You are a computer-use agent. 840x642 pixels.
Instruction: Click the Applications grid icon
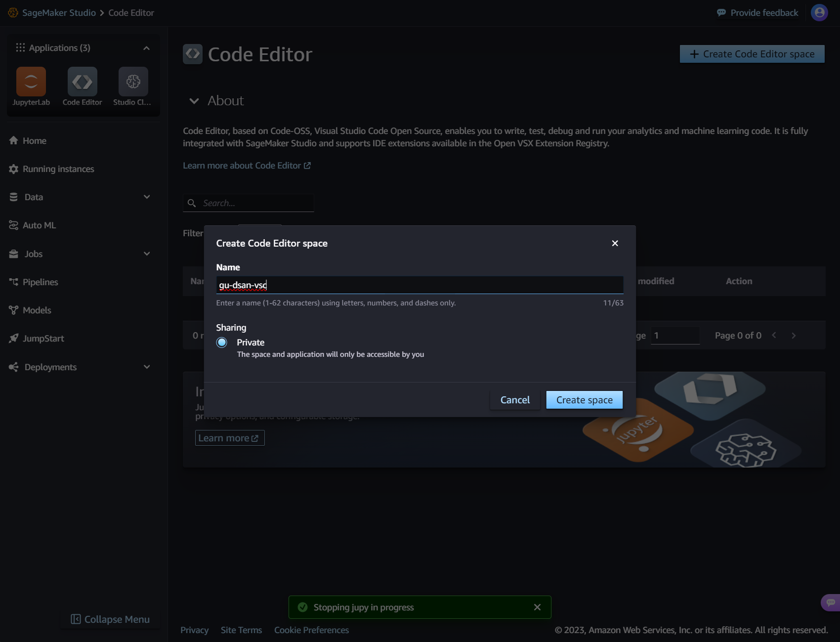coord(20,47)
